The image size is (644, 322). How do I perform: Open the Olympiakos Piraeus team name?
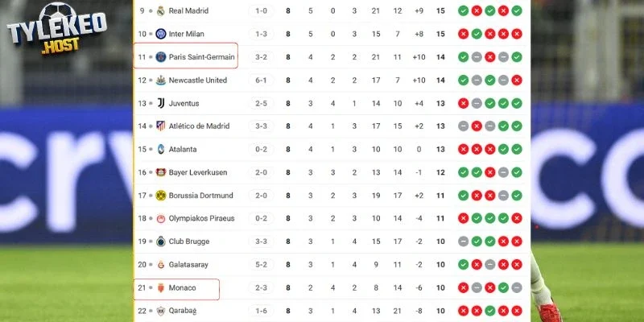pyautogui.click(x=201, y=218)
